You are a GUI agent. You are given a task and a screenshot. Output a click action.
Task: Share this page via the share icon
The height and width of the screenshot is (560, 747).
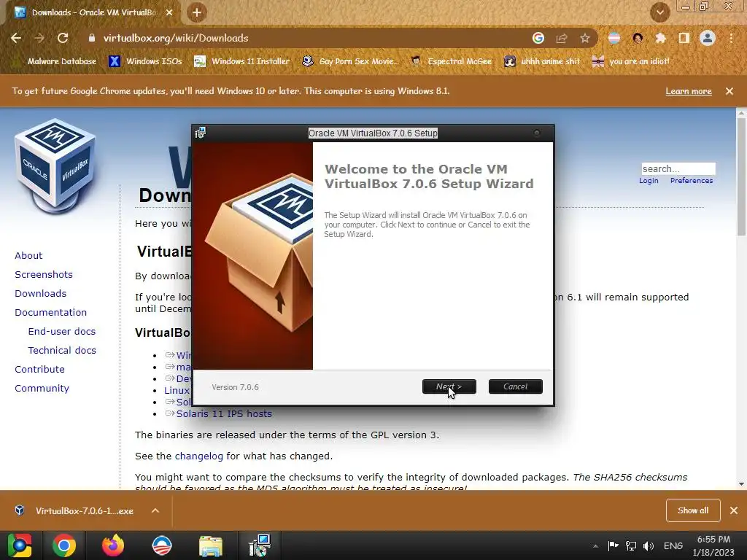(562, 38)
